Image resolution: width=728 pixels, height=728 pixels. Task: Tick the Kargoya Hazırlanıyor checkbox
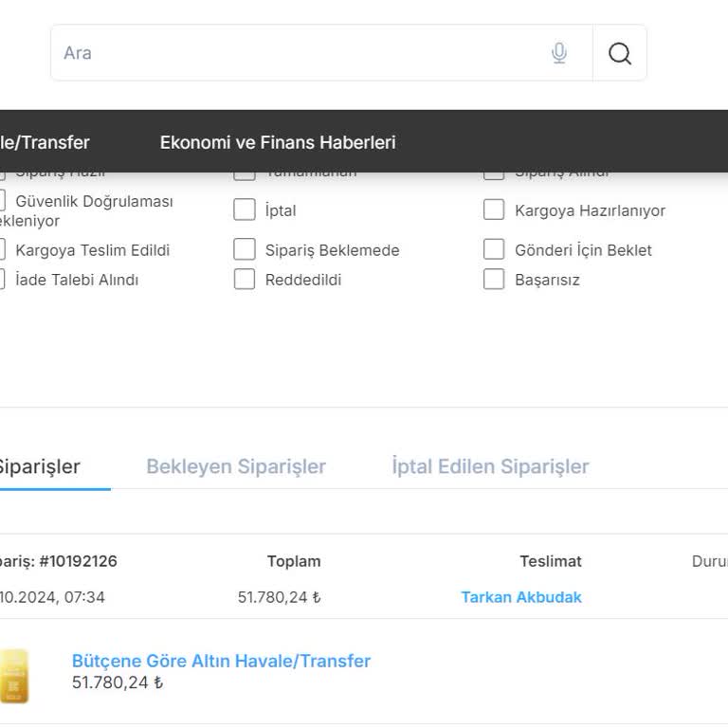(494, 209)
